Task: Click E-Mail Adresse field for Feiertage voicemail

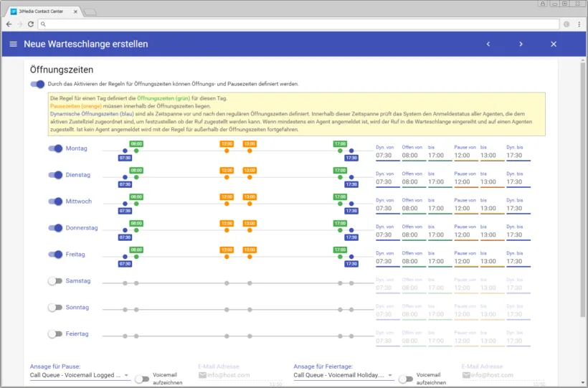Action: 503,375
